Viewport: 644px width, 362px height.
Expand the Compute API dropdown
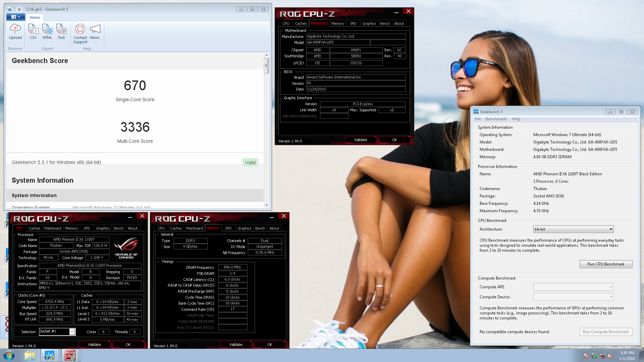click(573, 287)
